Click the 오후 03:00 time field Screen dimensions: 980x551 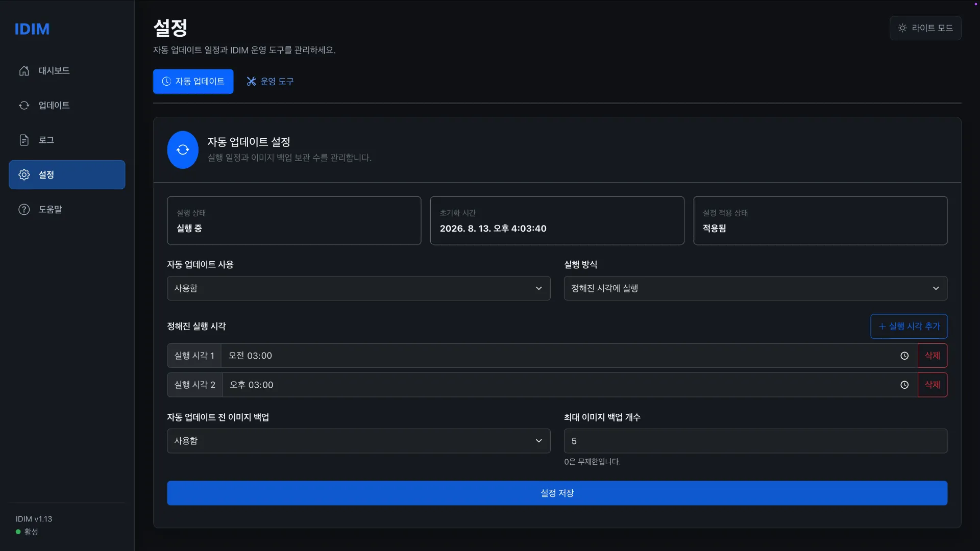(x=570, y=385)
